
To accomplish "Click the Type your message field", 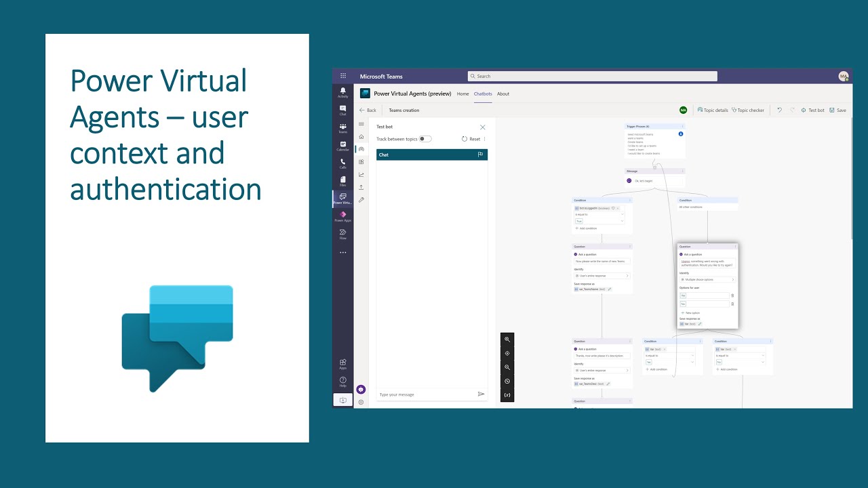I will coord(426,394).
